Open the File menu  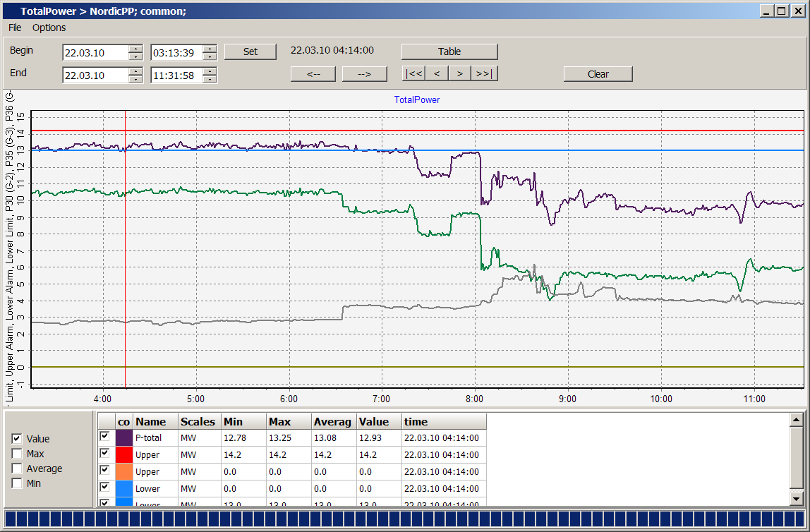click(x=15, y=28)
